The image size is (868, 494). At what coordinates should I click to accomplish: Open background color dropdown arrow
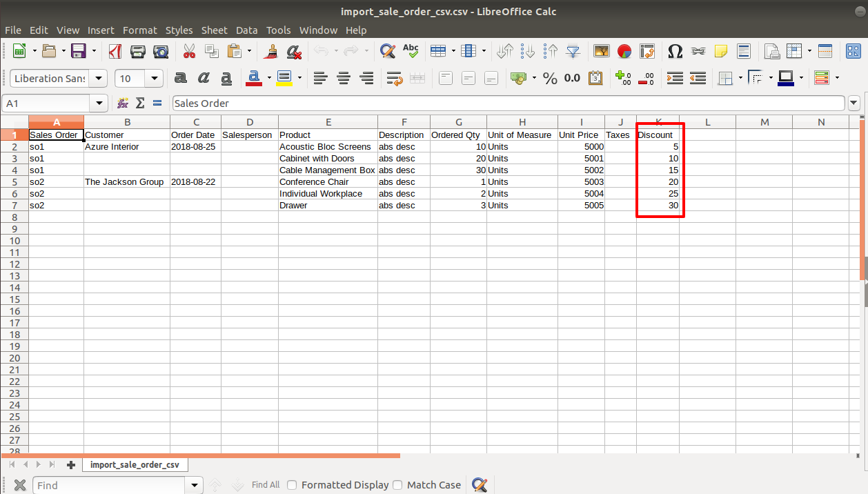pyautogui.click(x=299, y=78)
